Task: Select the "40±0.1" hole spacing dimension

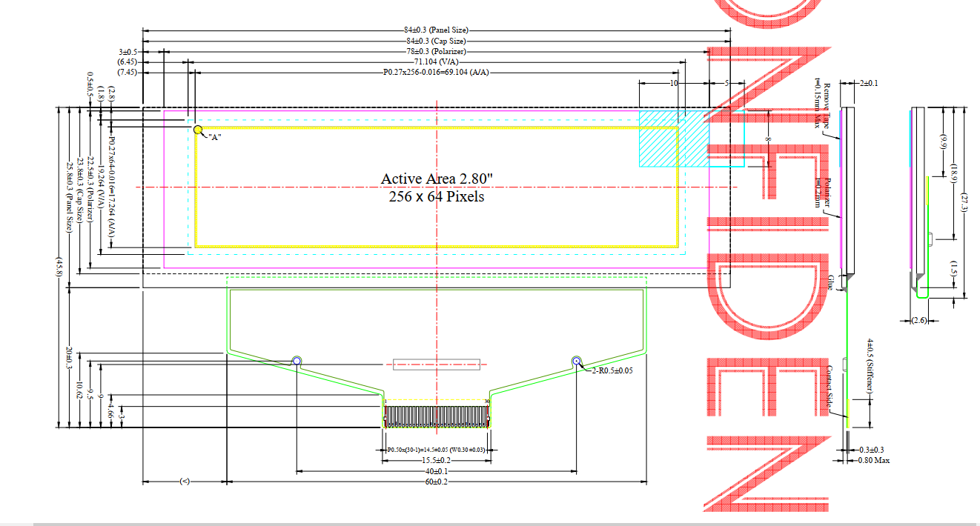Action: point(437,471)
